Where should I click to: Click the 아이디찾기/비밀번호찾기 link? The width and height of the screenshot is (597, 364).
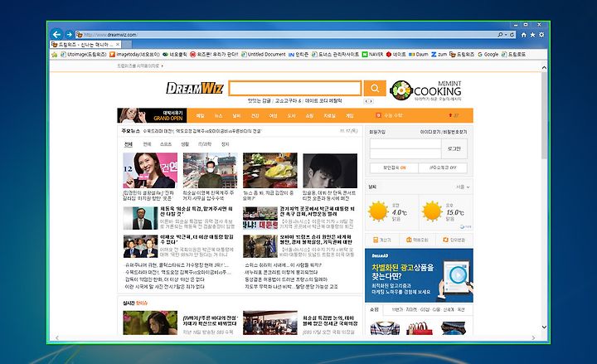click(443, 132)
